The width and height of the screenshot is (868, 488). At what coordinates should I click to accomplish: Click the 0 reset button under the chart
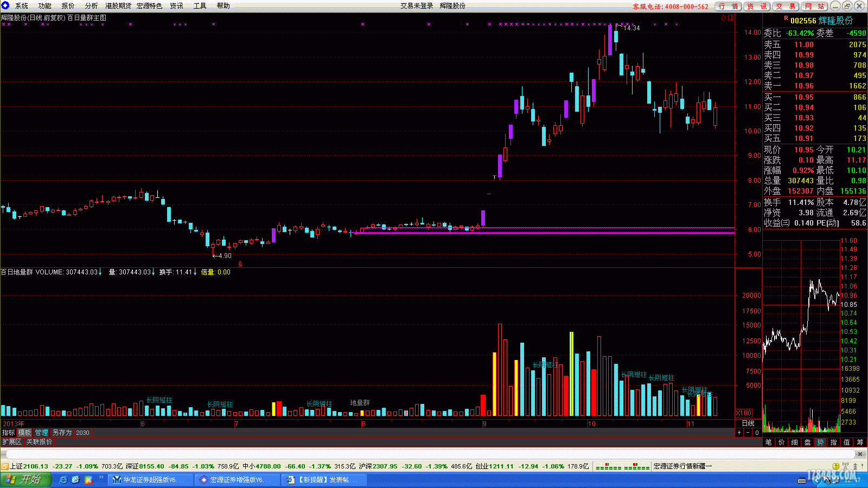click(757, 433)
